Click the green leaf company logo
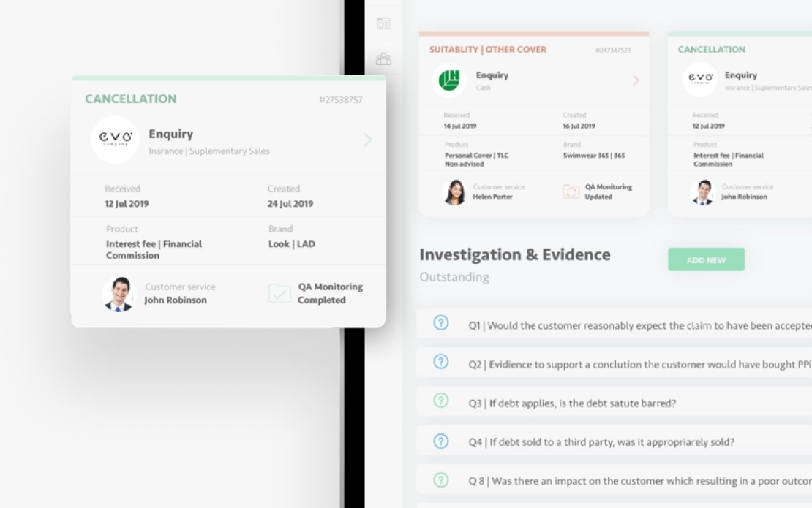This screenshot has height=508, width=812. 448,80
